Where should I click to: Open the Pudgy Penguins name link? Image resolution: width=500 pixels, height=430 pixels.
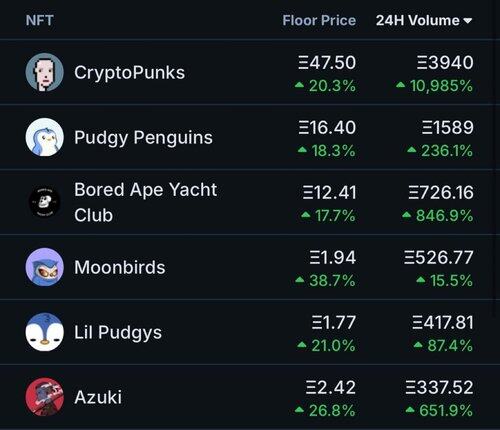click(143, 138)
